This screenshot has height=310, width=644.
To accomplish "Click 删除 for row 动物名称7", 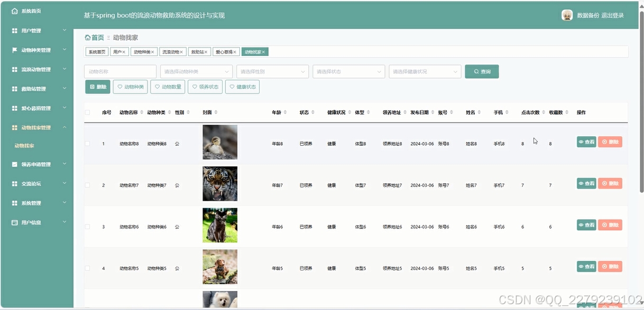I will click(x=610, y=183).
